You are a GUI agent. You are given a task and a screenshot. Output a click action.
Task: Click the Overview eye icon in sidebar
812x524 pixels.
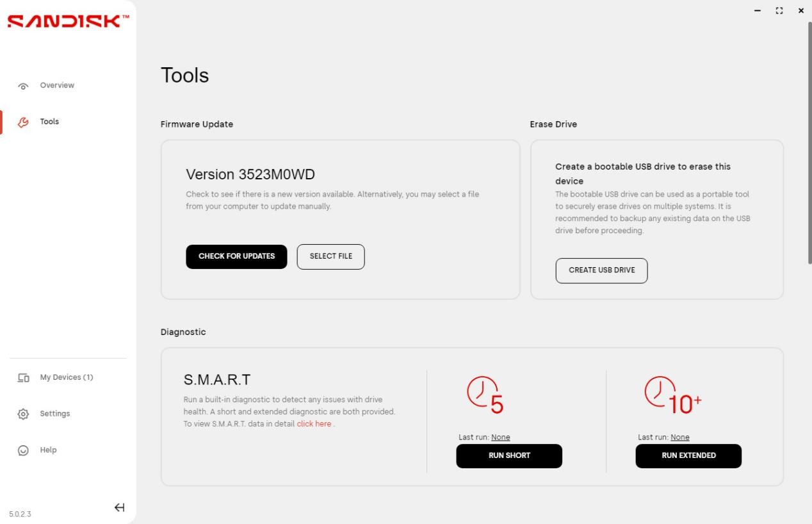click(24, 86)
